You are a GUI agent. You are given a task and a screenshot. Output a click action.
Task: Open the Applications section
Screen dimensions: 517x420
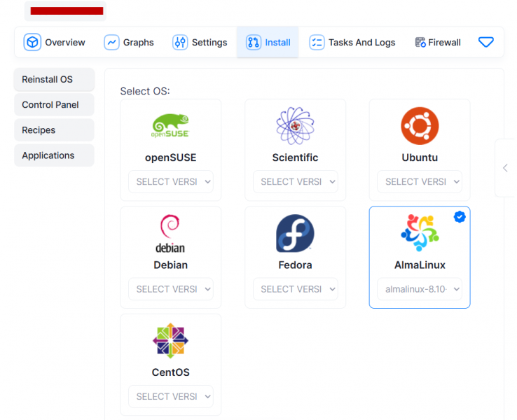point(55,155)
